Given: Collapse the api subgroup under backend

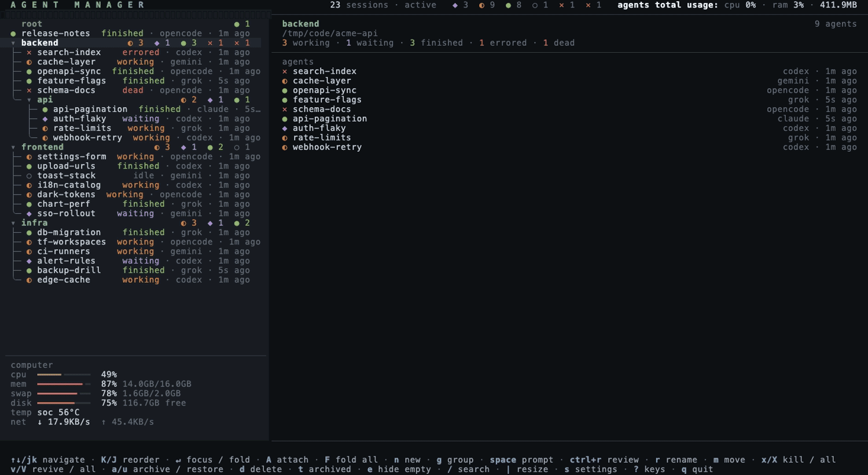Looking at the screenshot, I should coord(29,100).
